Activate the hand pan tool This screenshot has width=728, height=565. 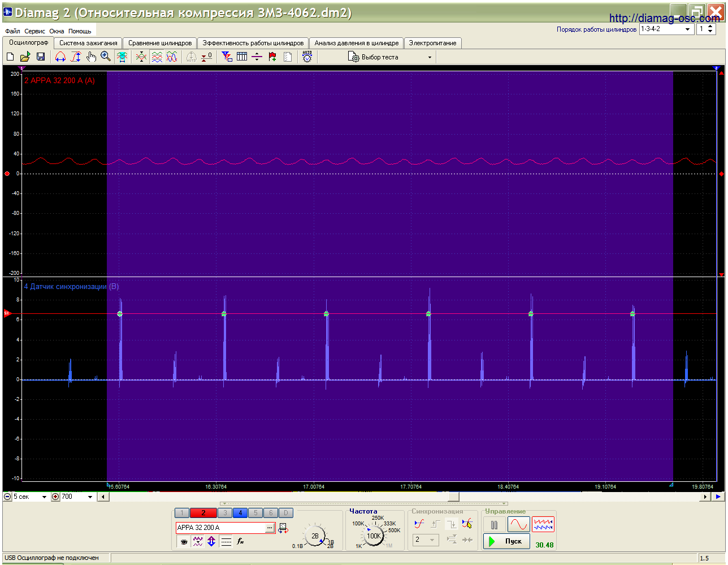(x=91, y=57)
